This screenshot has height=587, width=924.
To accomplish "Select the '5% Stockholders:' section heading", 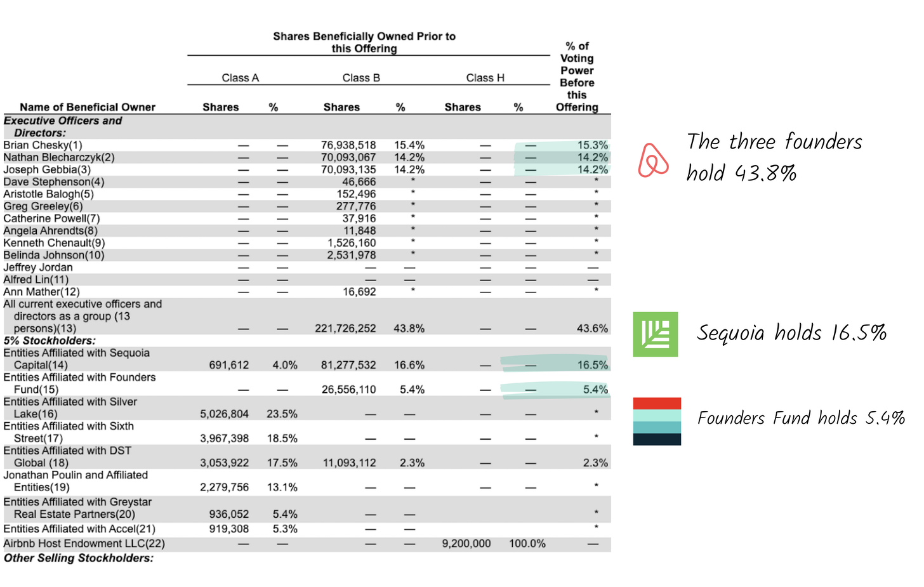I will point(49,341).
